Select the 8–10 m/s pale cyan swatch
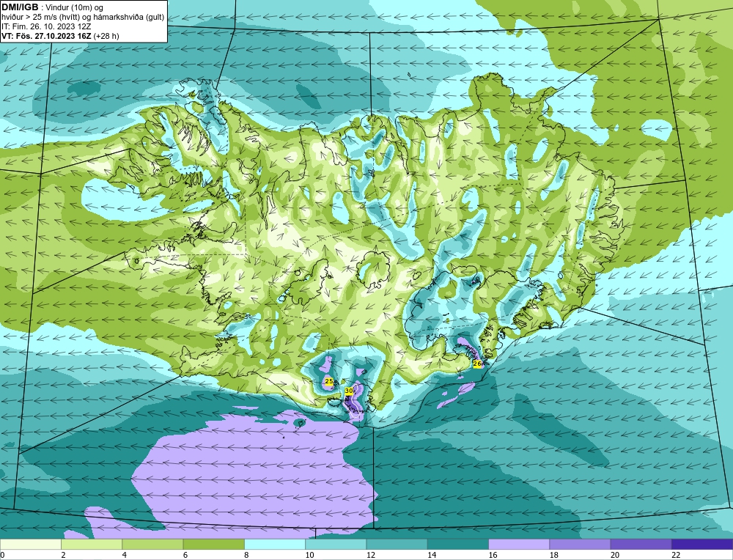Viewport: 733px width, 560px height. pos(275,545)
